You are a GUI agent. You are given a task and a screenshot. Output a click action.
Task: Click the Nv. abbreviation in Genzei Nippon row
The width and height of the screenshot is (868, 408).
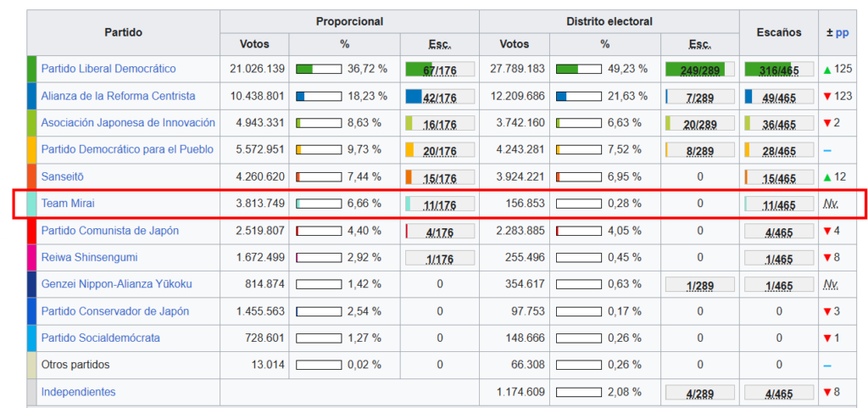coord(831,284)
